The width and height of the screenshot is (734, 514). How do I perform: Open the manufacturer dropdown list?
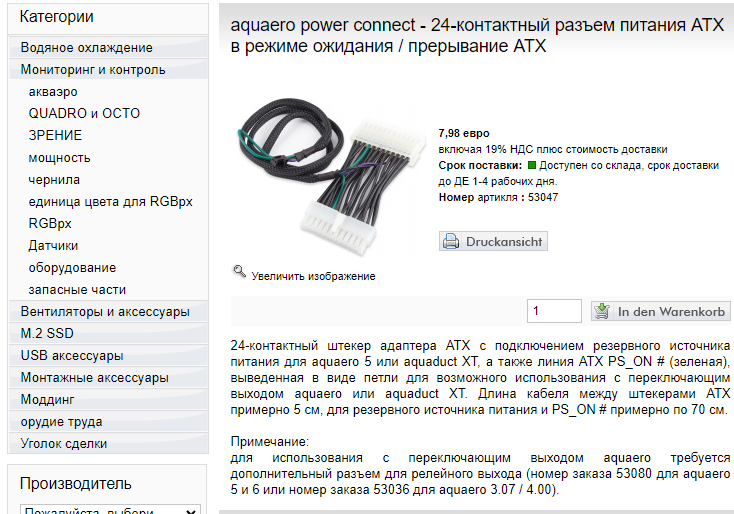(110, 511)
